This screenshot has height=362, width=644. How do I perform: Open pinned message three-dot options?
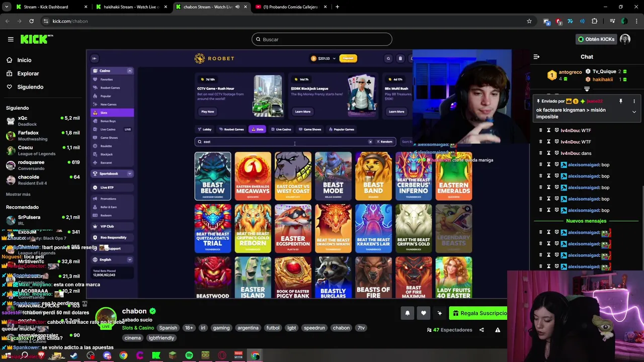click(x=634, y=101)
